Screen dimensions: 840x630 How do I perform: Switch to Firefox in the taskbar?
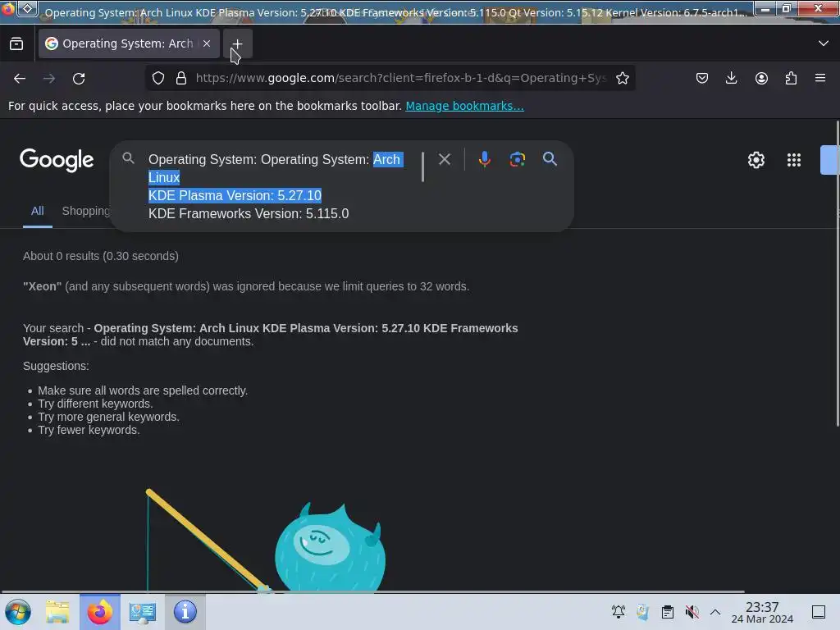click(100, 612)
